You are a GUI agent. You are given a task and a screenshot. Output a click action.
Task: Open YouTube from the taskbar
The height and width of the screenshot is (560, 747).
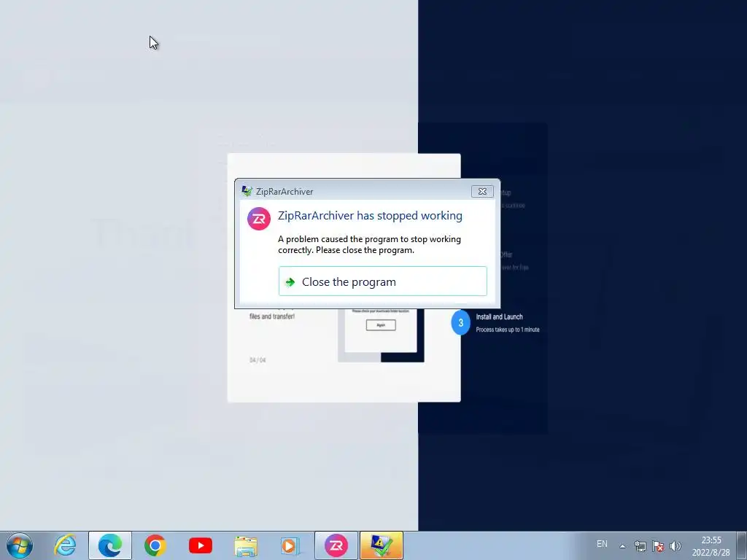200,545
